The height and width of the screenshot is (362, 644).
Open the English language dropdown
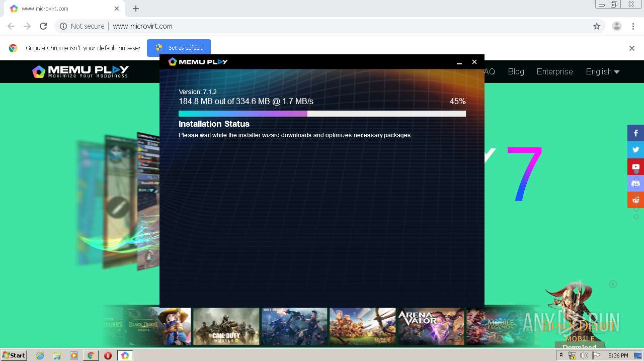click(x=602, y=71)
